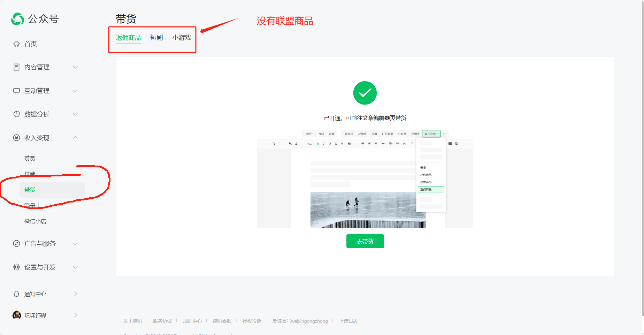The image size is (644, 335).
Task: Click the yen coin icon beside 收入变现
Action: 16,138
